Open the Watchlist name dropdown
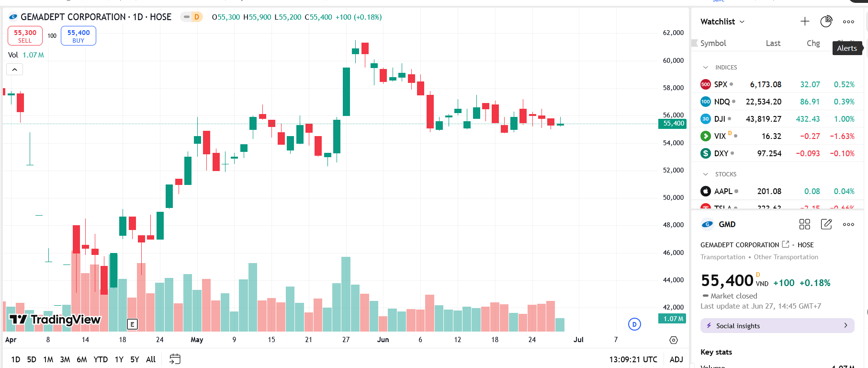The image size is (868, 368). [x=722, y=22]
